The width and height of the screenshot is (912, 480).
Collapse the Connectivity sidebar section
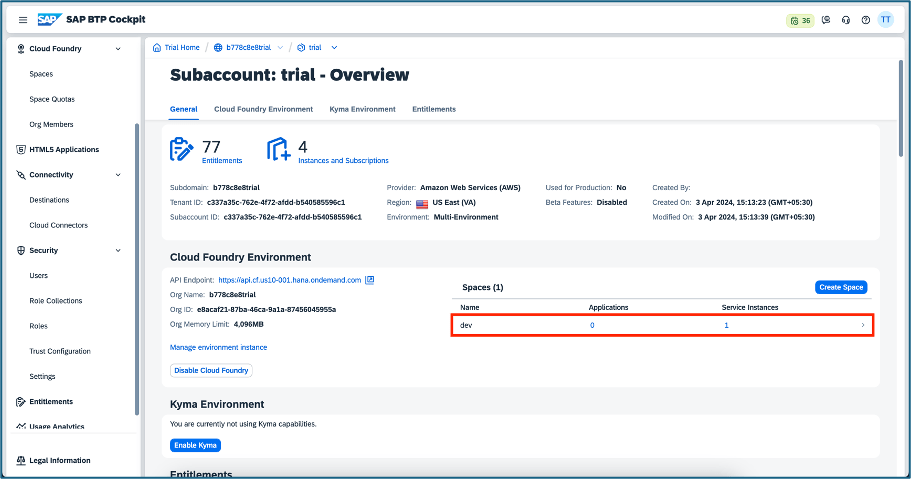pos(118,175)
